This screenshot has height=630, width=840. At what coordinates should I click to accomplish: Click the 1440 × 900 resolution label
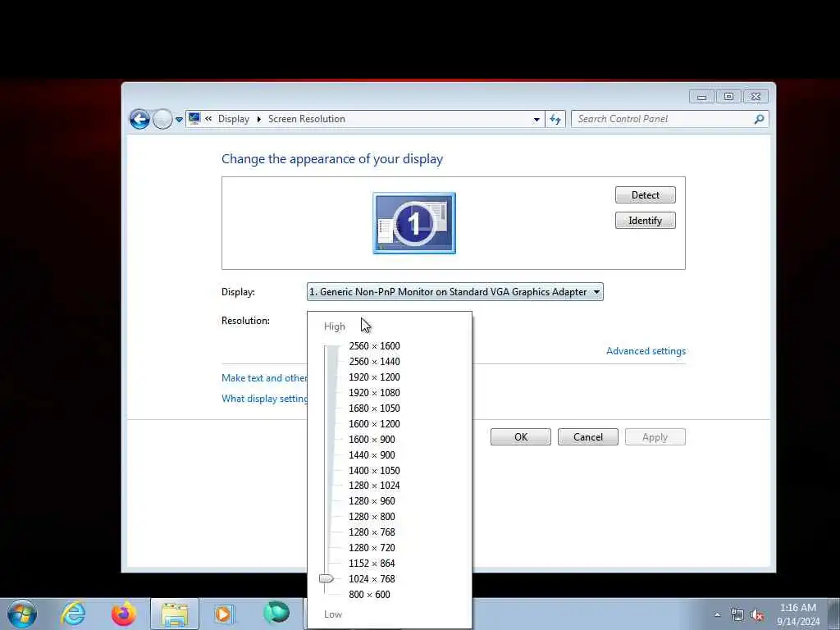click(372, 454)
